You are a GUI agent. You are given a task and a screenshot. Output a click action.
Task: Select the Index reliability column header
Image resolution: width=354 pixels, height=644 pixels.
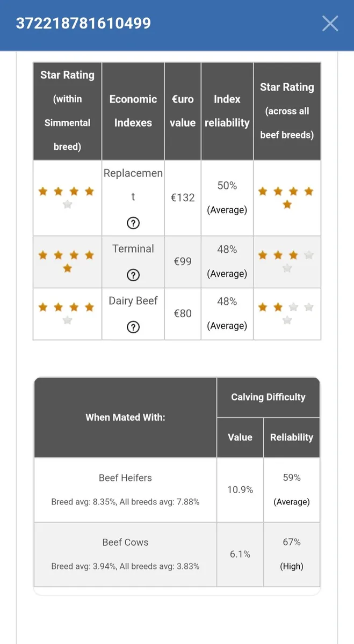(x=227, y=111)
